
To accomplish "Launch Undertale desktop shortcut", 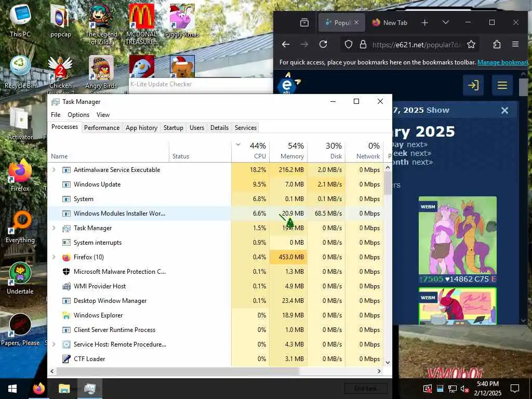I will 20,279.
